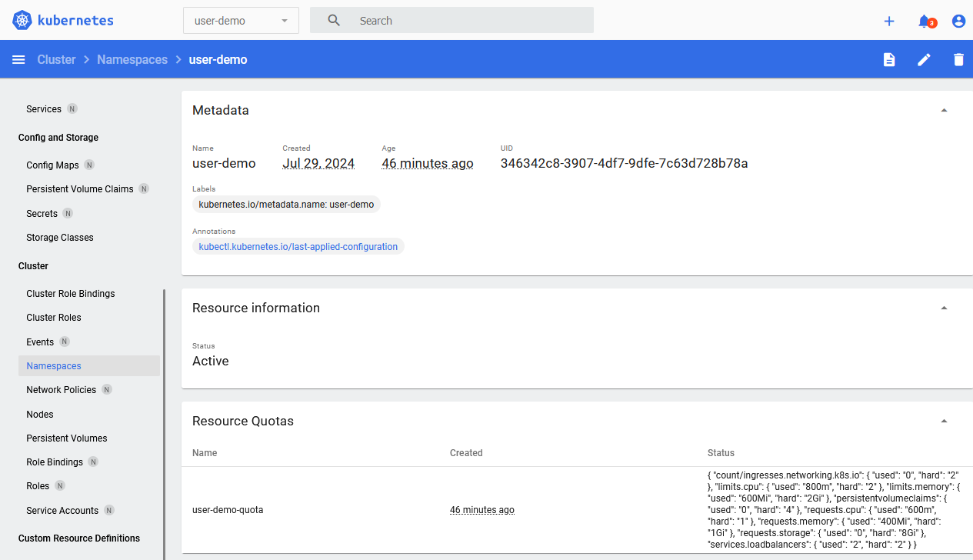Go to Persistent Volume Claims
Screen dimensions: 973x560
79,189
